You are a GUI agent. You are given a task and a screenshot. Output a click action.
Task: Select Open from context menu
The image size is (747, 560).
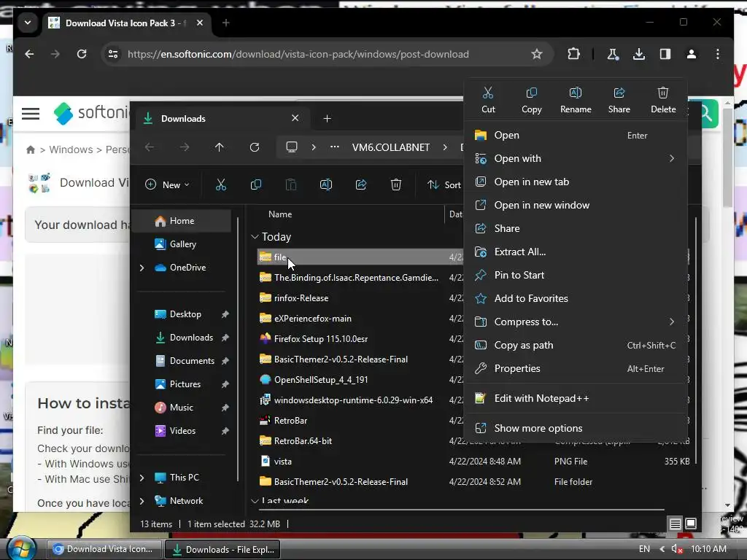point(575,135)
